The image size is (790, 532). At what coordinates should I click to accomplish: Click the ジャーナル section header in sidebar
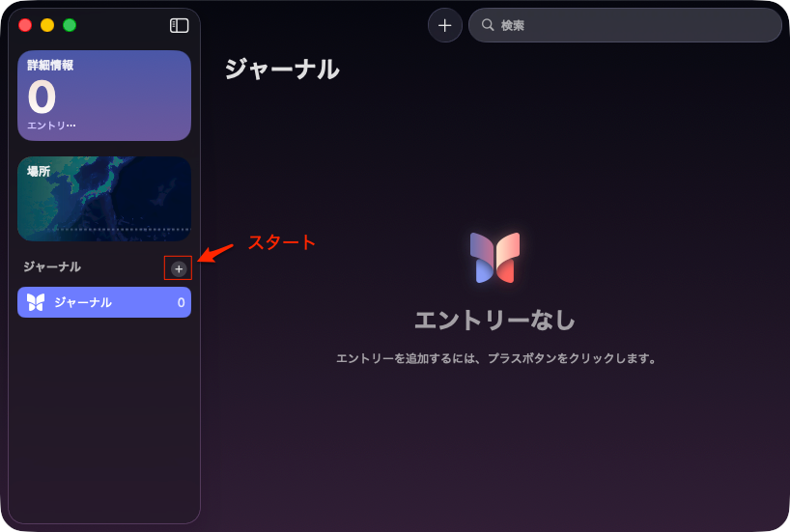[x=52, y=266]
